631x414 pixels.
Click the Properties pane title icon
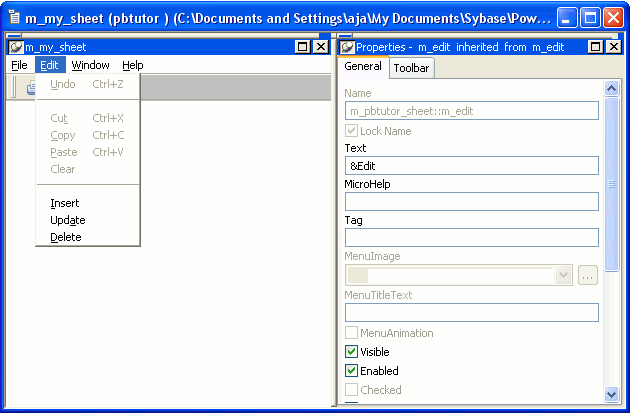pos(347,47)
